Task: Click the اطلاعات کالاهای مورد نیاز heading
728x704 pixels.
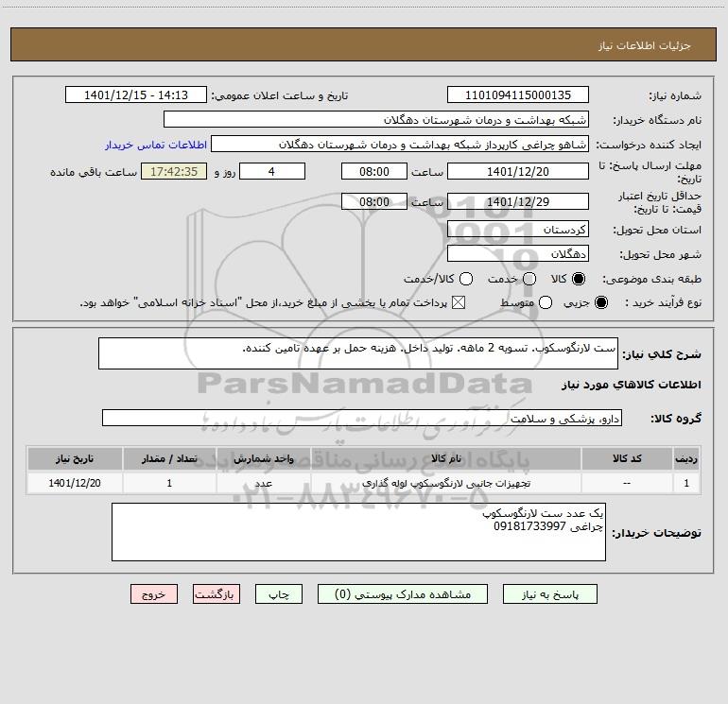Action: pos(632,385)
